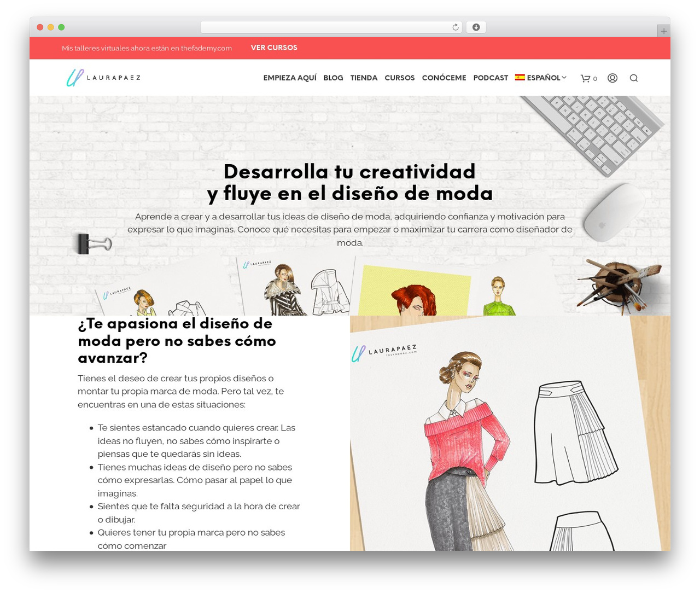700x593 pixels.
Task: Open the Podcast menu item
Action: (491, 78)
